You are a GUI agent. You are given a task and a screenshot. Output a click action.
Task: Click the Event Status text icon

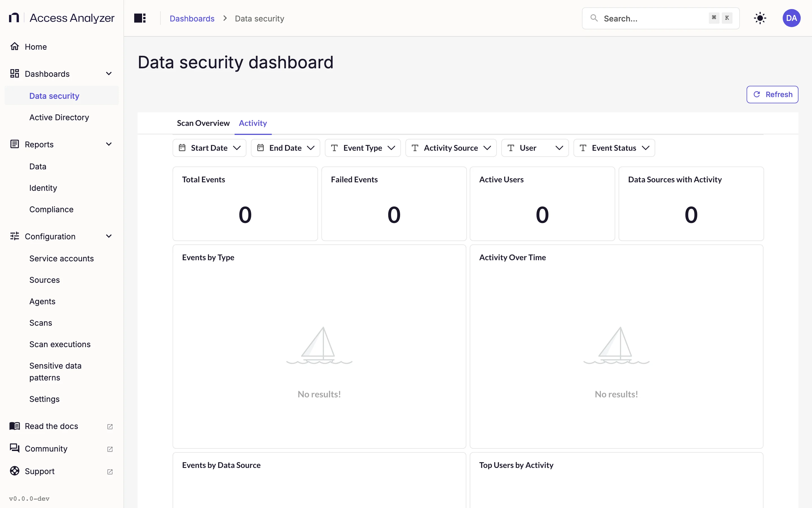(583, 148)
